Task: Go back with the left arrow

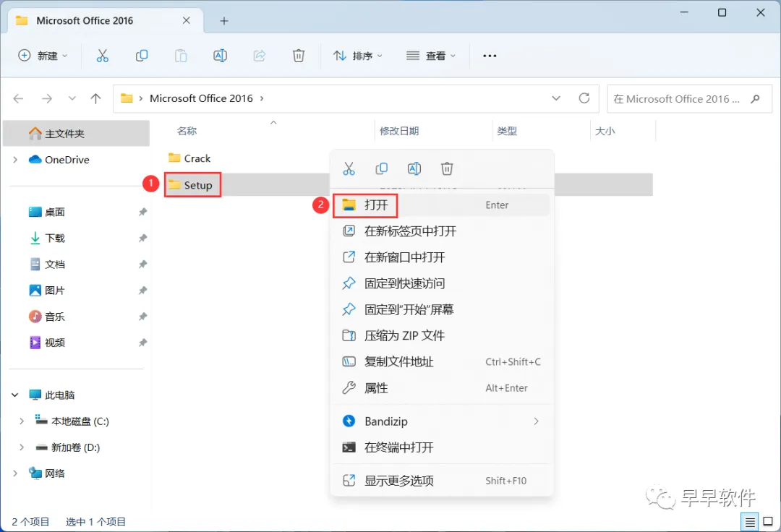Action: pyautogui.click(x=18, y=98)
